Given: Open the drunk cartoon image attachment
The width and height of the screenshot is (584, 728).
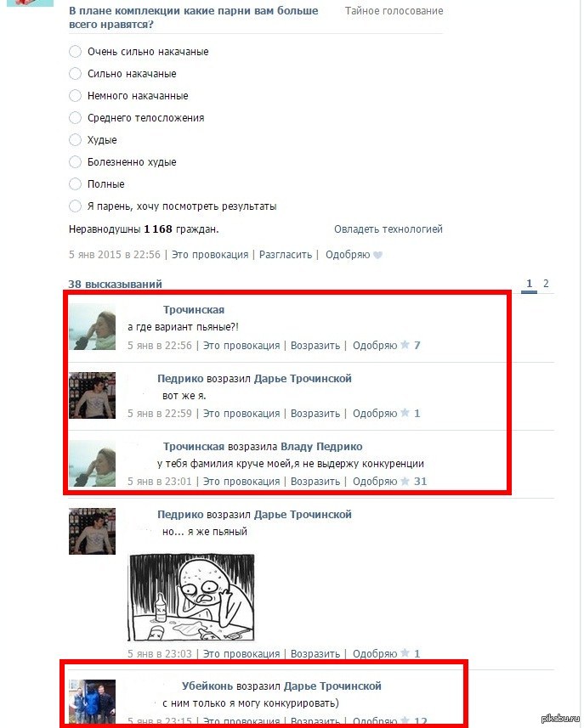Looking at the screenshot, I should coord(191,597).
